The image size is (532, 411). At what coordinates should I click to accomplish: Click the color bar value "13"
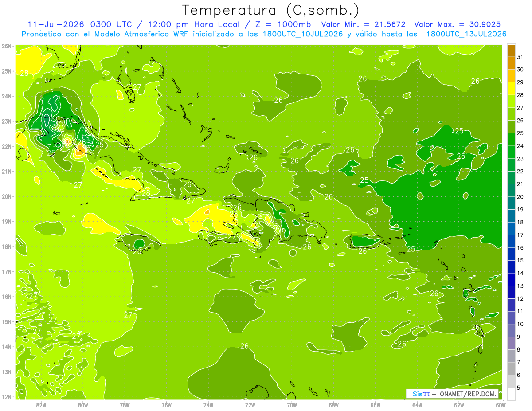click(x=520, y=286)
